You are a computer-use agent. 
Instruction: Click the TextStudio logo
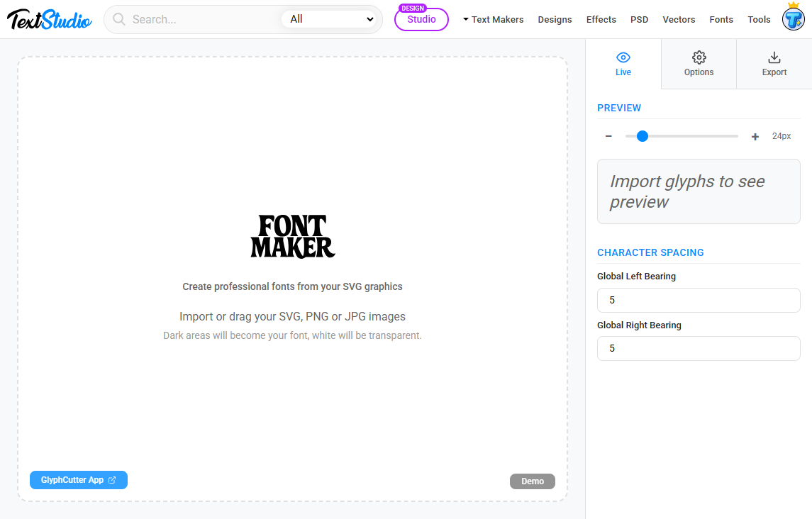[x=48, y=19]
